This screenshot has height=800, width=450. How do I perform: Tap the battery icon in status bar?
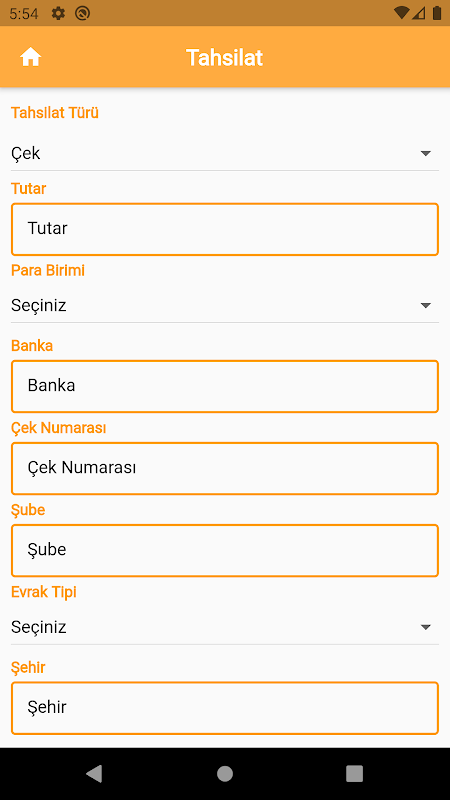point(437,13)
